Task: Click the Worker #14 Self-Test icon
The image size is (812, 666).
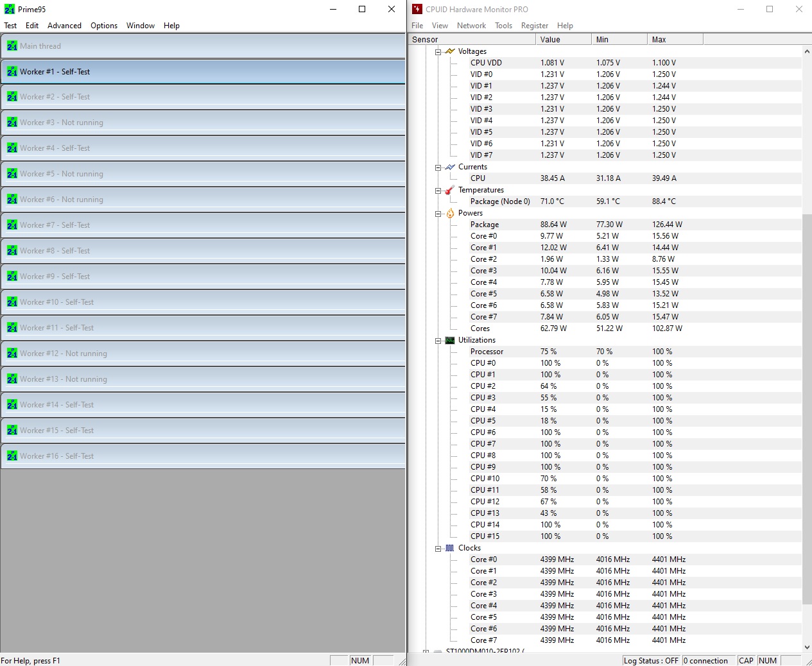Action: click(x=12, y=404)
